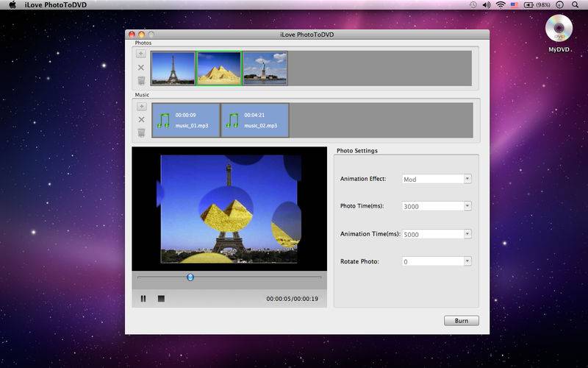Click the Wi-Fi icon in menu bar
Viewport: 588px width, 368px height.
click(x=501, y=5)
